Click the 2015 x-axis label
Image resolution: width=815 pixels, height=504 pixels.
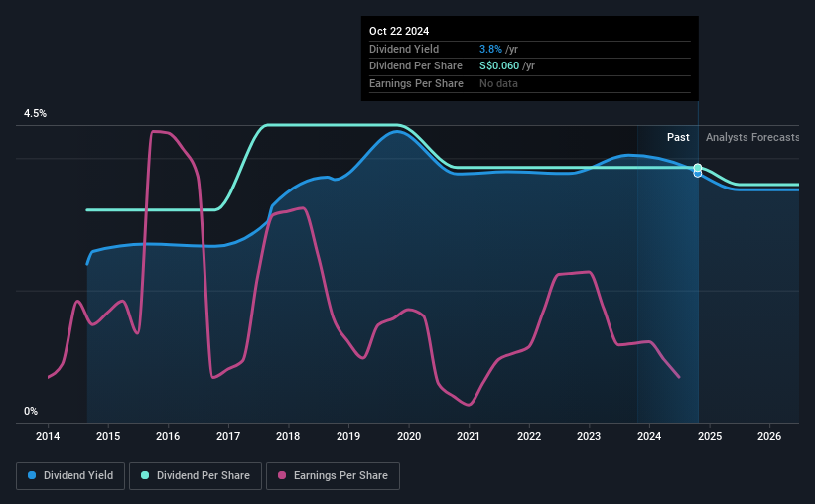(x=108, y=436)
